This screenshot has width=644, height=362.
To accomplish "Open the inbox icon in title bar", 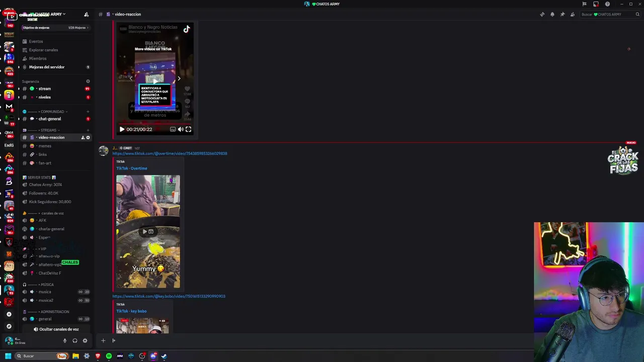I will 596,4.
